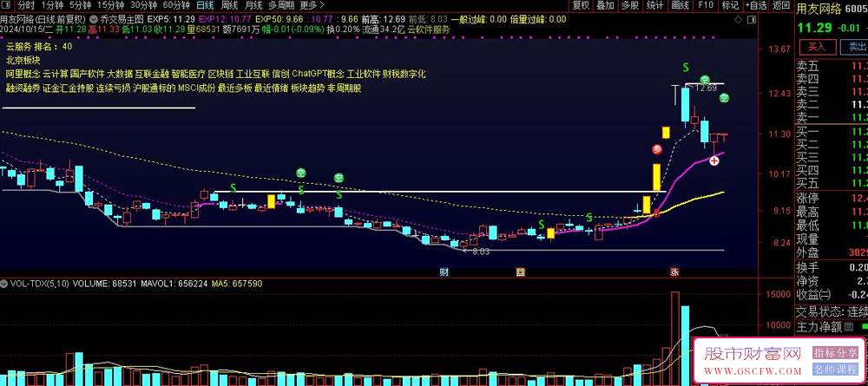The image size is (868, 386).
Task: Switch to the 15分钟 period
Action: [x=109, y=5]
